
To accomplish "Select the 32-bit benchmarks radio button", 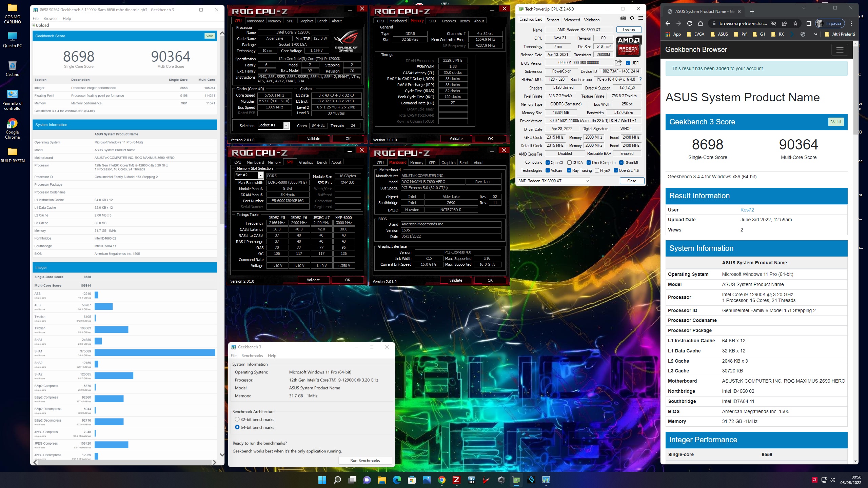I will pyautogui.click(x=237, y=420).
